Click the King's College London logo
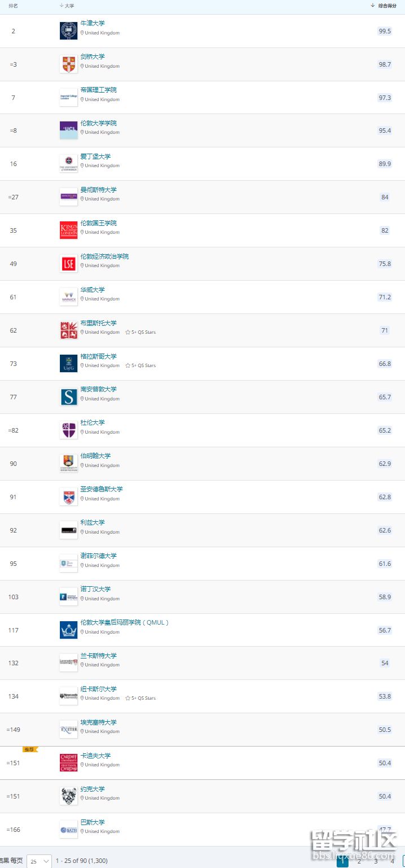Image resolution: width=405 pixels, height=868 pixels. tap(68, 230)
